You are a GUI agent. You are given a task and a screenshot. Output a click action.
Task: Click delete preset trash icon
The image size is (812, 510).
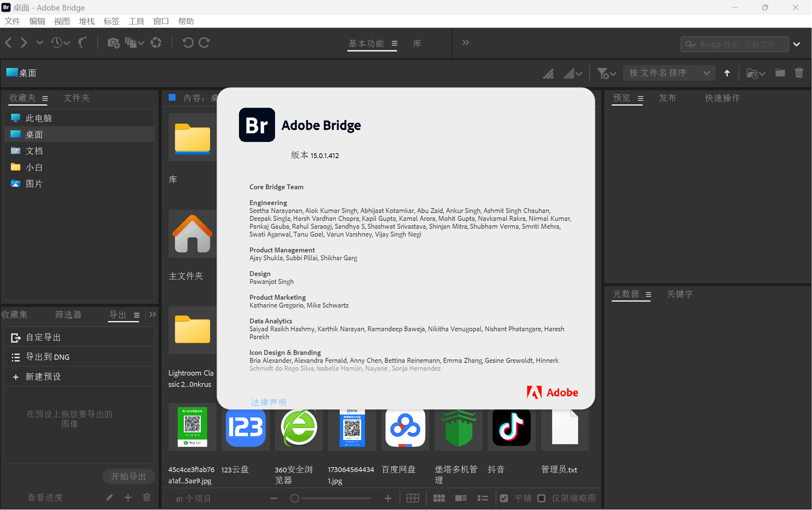[x=147, y=497]
